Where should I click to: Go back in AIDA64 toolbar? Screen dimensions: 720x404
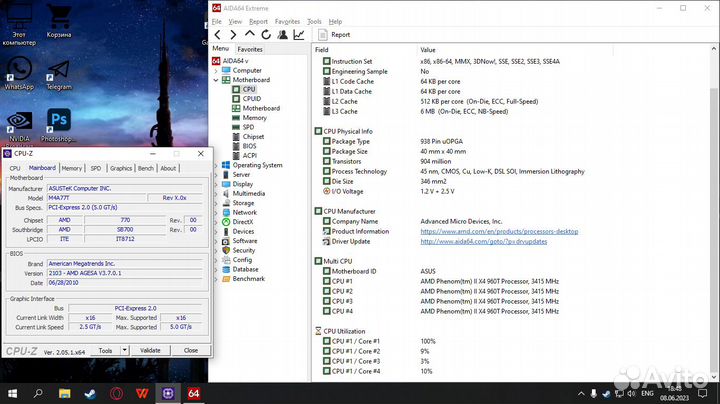pyautogui.click(x=218, y=34)
